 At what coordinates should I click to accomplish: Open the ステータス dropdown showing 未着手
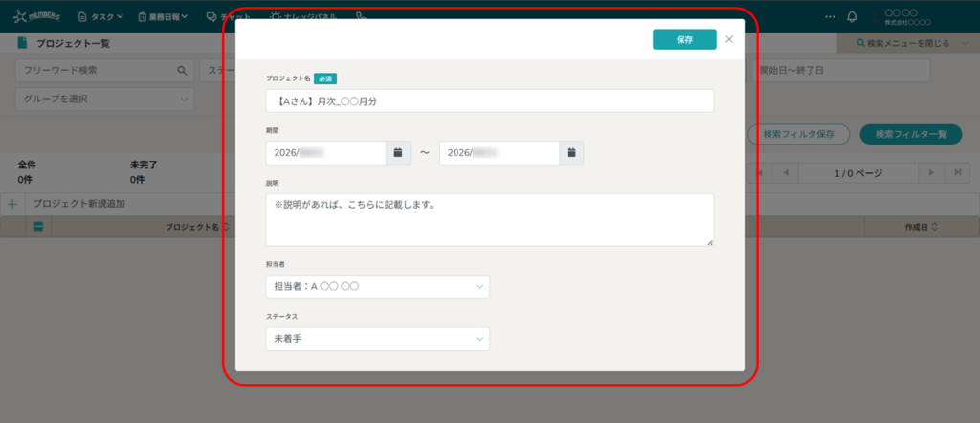[x=377, y=339]
